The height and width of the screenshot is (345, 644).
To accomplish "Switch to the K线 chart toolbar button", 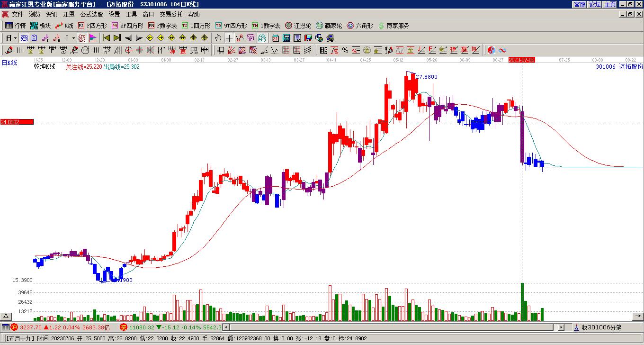I will click(x=64, y=26).
